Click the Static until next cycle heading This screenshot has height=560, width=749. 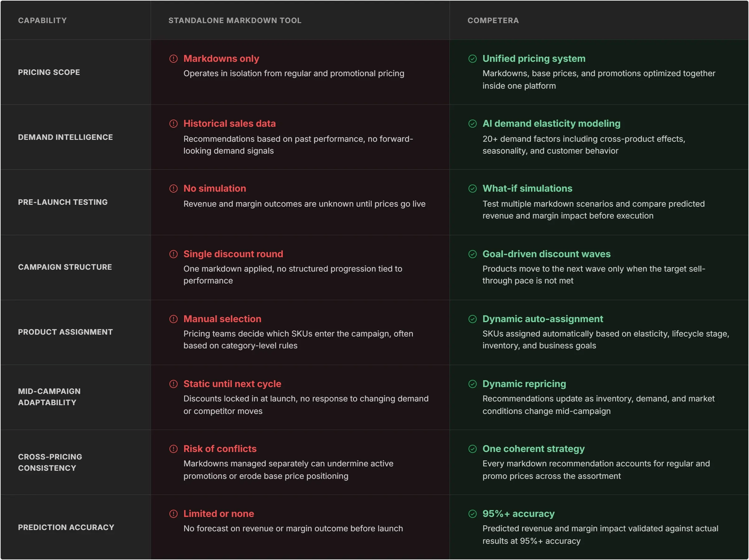pos(232,384)
